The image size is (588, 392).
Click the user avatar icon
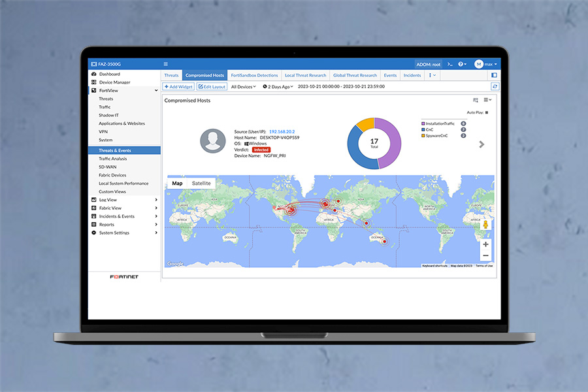(212, 141)
